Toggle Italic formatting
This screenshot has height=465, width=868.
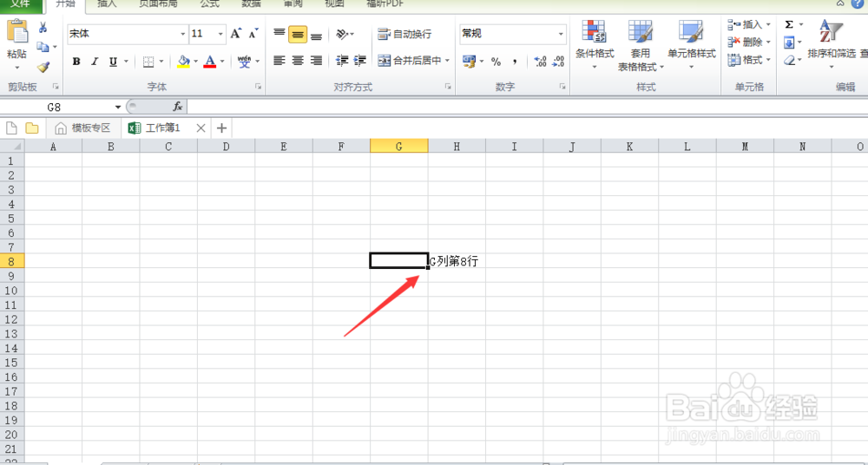coord(95,62)
